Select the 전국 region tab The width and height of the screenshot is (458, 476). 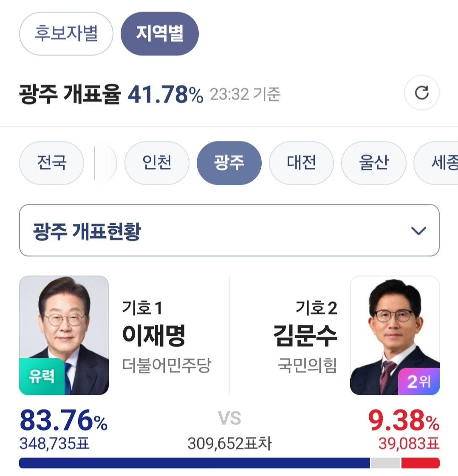click(x=52, y=163)
